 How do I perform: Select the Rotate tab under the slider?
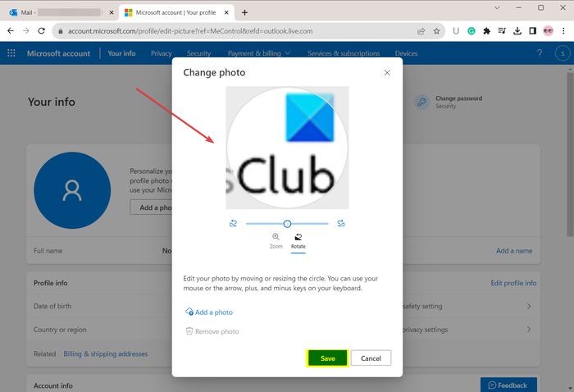click(x=298, y=242)
